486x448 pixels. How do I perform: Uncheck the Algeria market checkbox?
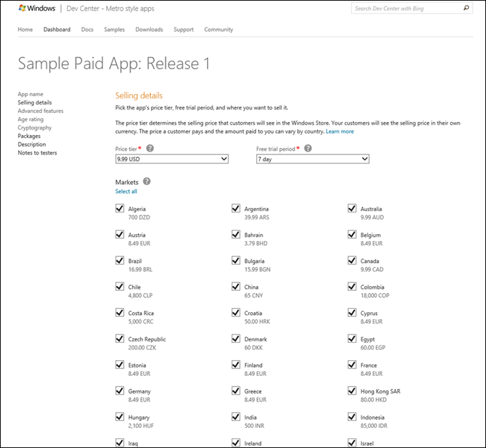point(120,208)
